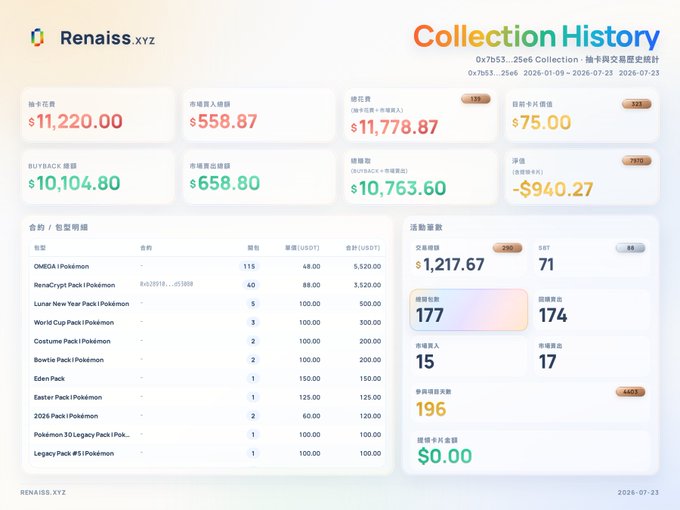Click the bronze badge showing 139
680x510 pixels.
point(476,99)
